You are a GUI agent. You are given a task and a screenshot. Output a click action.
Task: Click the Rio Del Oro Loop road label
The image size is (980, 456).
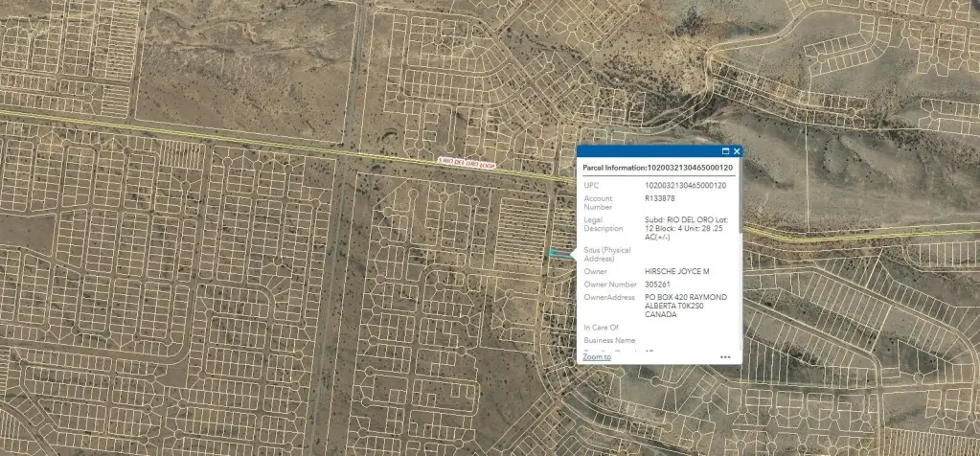pyautogui.click(x=465, y=164)
